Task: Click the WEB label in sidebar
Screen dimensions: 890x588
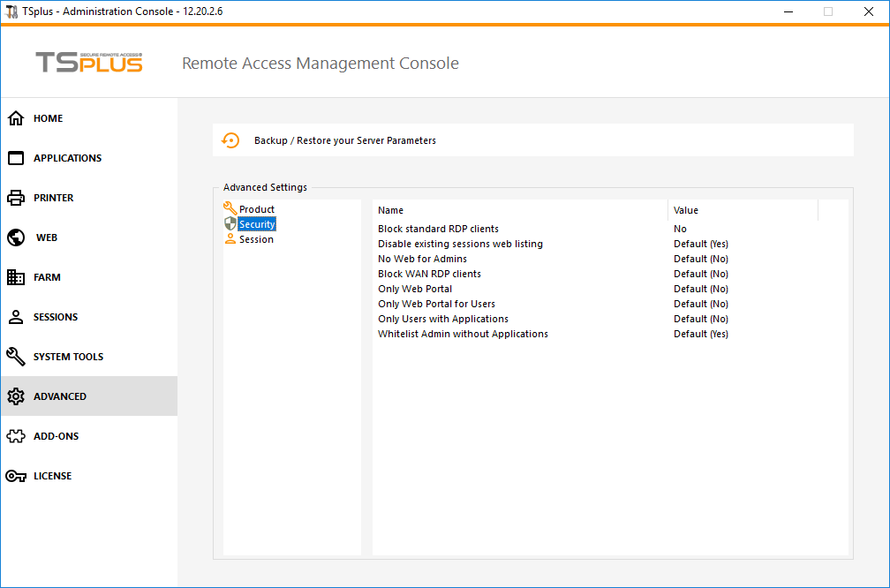Action: pyautogui.click(x=47, y=237)
